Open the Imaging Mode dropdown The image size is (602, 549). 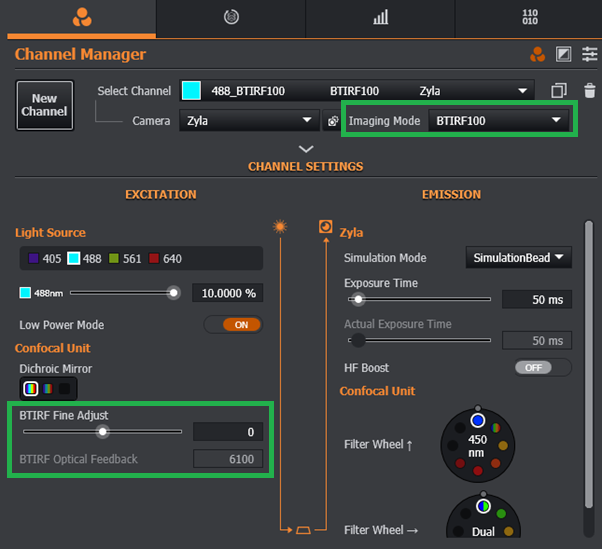click(x=500, y=121)
